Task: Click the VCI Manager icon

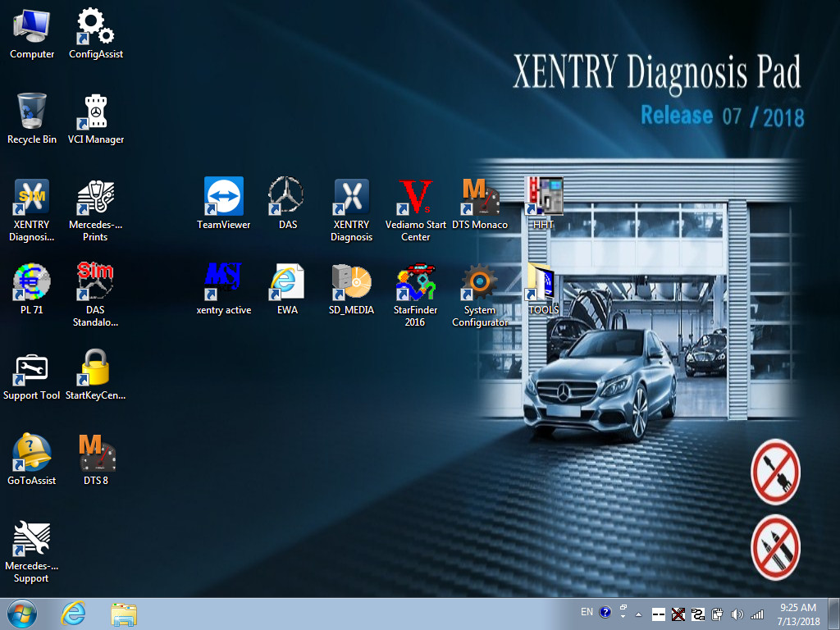Action: (96, 112)
